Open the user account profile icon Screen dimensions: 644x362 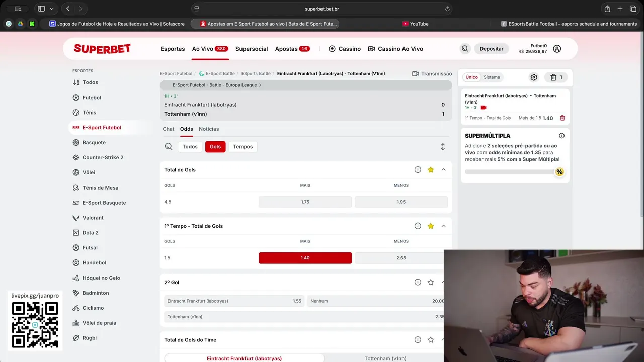(557, 49)
